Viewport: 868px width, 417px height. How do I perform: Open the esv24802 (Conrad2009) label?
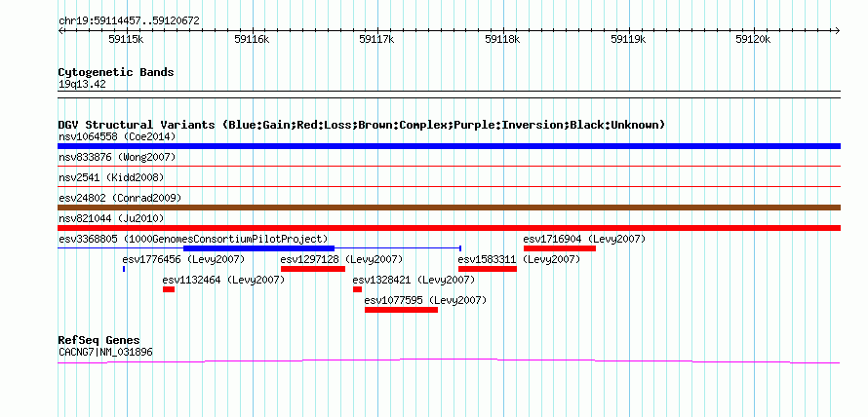[120, 198]
